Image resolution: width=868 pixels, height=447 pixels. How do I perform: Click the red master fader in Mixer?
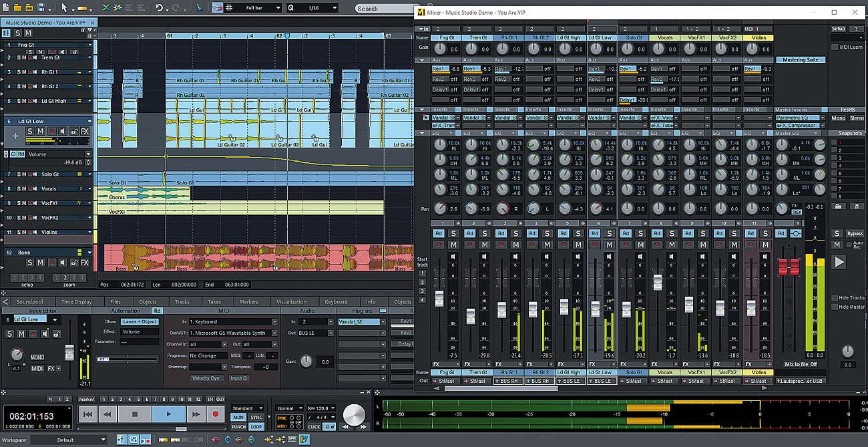pos(789,267)
